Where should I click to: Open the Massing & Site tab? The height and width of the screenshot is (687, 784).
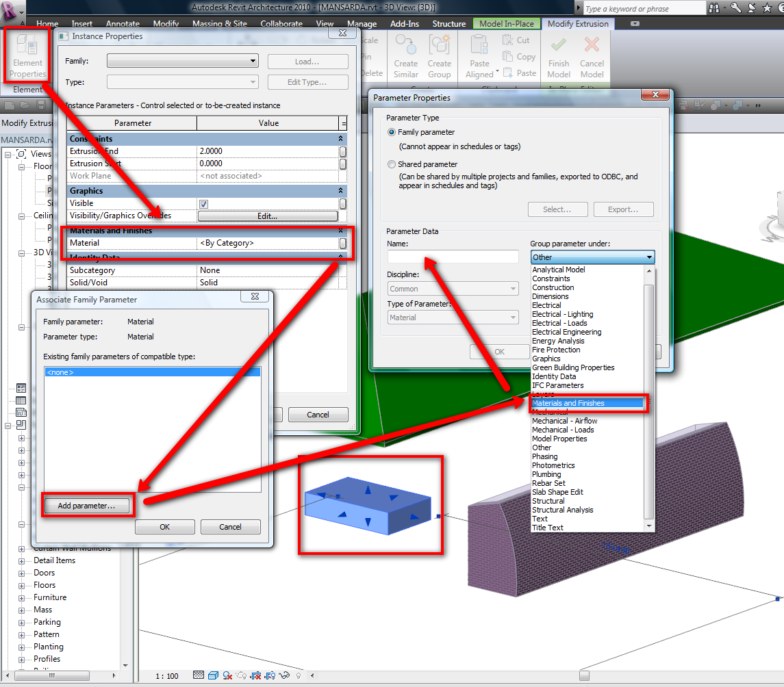point(220,23)
